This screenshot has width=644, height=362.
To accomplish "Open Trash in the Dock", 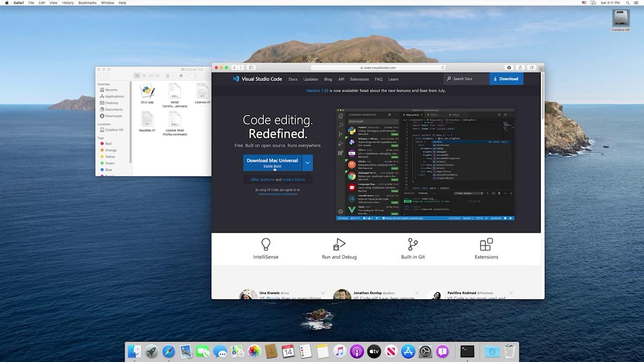I will 510,351.
